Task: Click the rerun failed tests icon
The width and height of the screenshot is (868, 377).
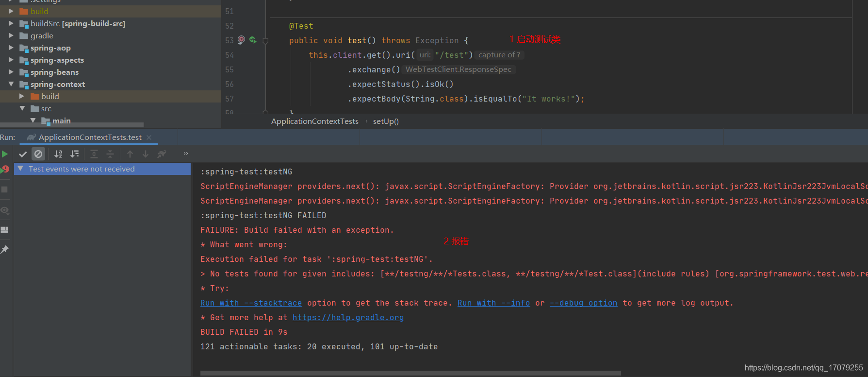Action: 4,169
